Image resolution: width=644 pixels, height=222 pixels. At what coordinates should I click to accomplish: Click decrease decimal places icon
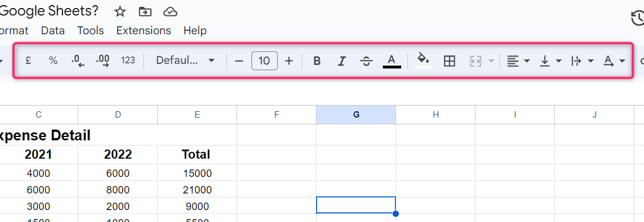click(78, 60)
